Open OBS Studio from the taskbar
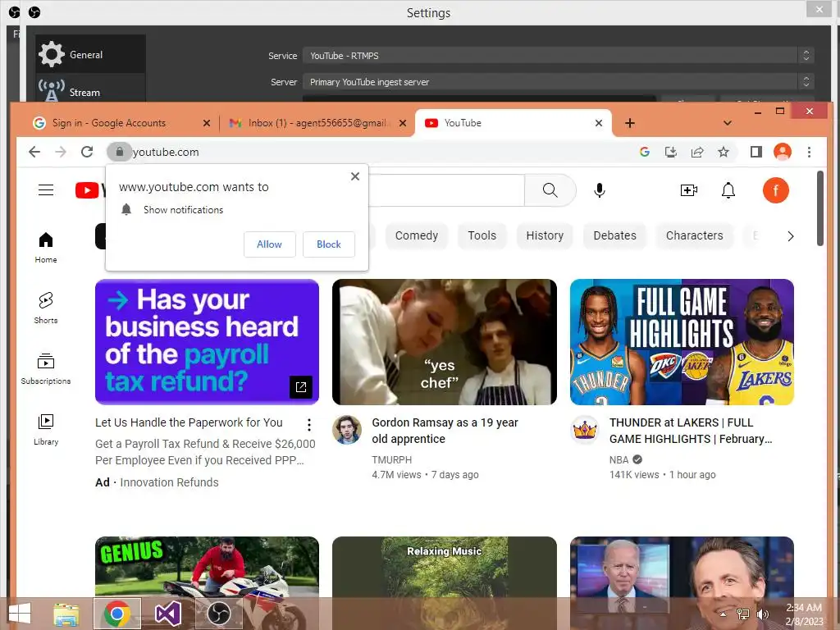Screen dimensions: 840x630 click(x=218, y=614)
